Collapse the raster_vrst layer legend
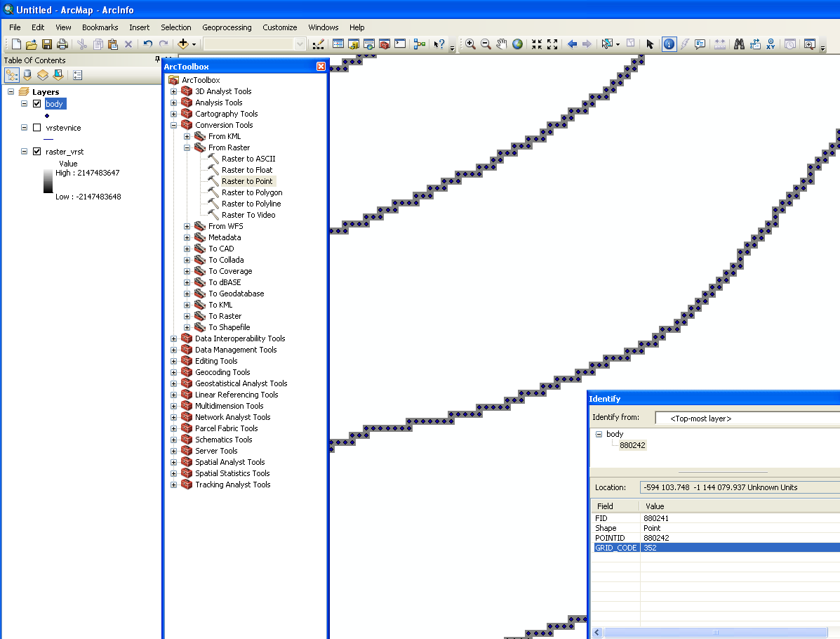 24,151
